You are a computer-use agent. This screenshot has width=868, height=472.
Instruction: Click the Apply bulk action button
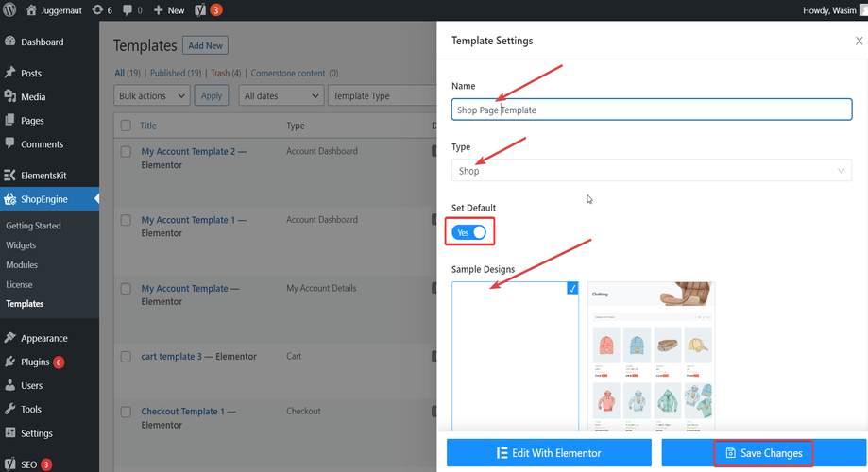212,95
